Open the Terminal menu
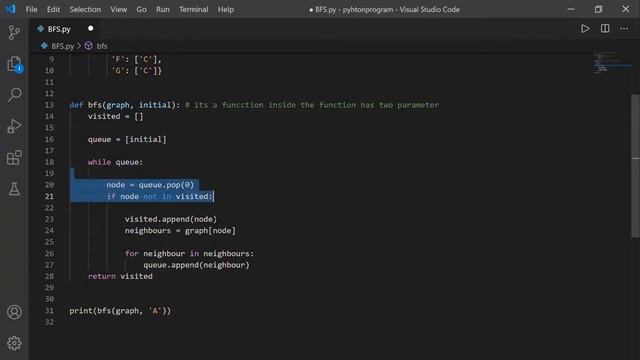Image resolution: width=640 pixels, height=360 pixels. [x=193, y=9]
